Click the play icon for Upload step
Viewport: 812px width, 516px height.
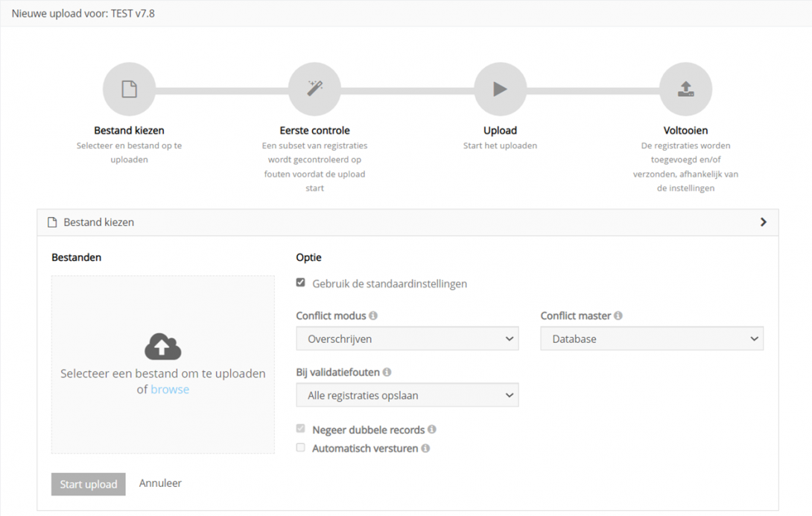pos(500,89)
